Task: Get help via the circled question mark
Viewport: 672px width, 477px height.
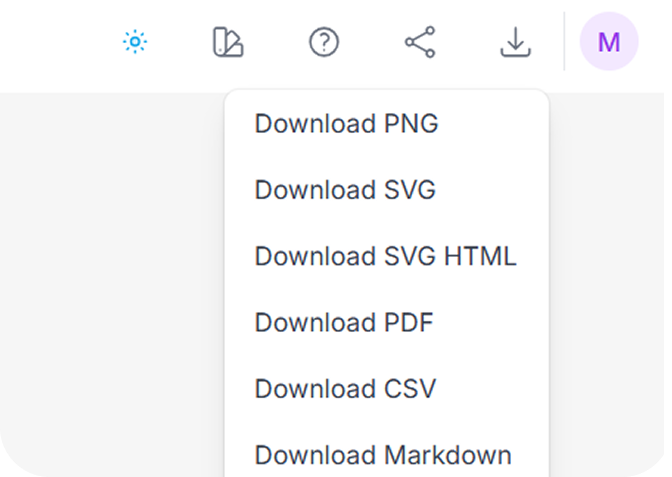Action: [324, 43]
